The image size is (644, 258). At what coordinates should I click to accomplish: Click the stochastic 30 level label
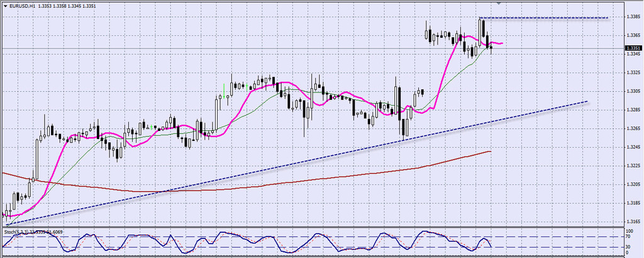point(629,247)
